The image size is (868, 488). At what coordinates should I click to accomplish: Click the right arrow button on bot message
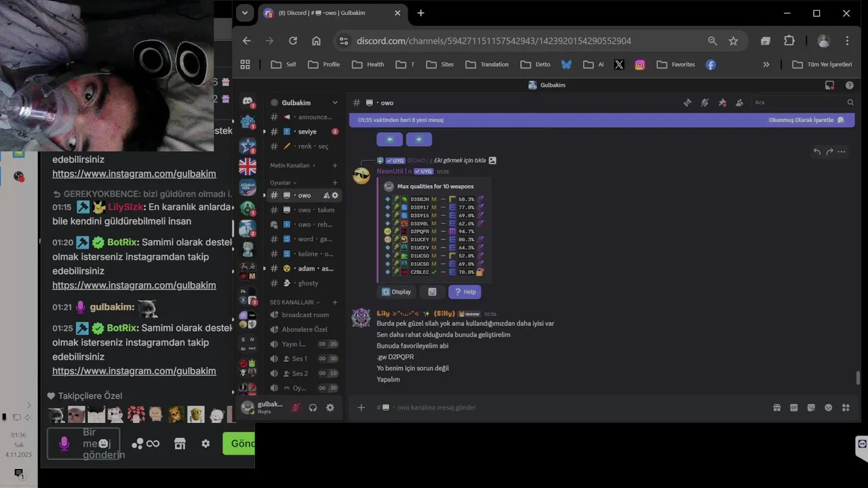(419, 139)
